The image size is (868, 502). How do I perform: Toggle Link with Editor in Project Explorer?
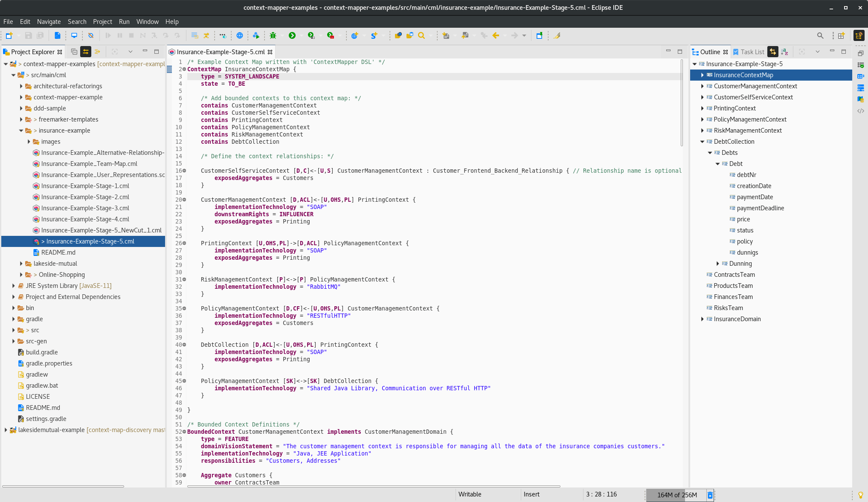(x=86, y=52)
